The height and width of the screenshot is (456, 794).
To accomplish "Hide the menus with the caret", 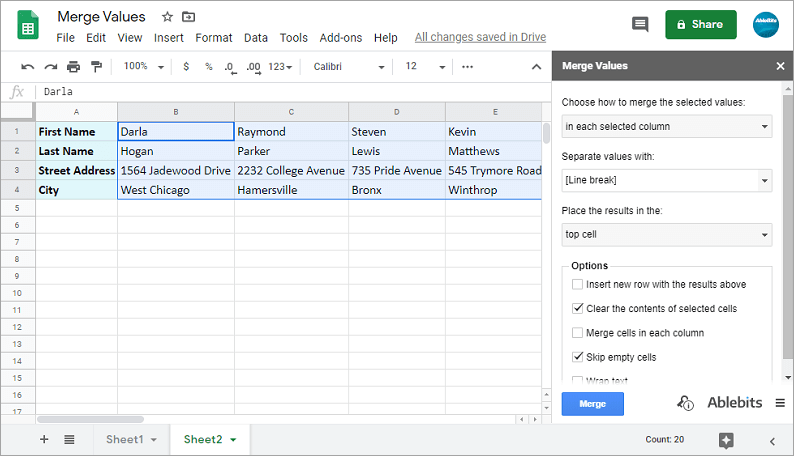I will 536,67.
